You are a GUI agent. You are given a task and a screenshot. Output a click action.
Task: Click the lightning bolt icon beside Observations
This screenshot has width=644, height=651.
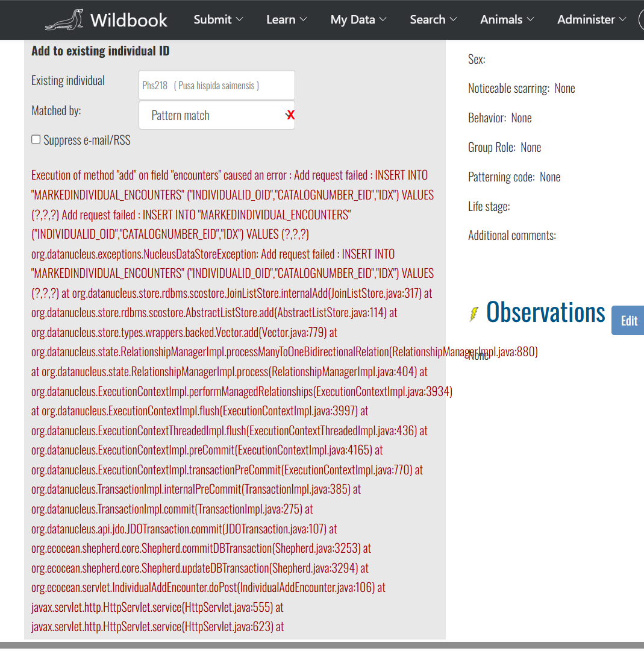[474, 314]
